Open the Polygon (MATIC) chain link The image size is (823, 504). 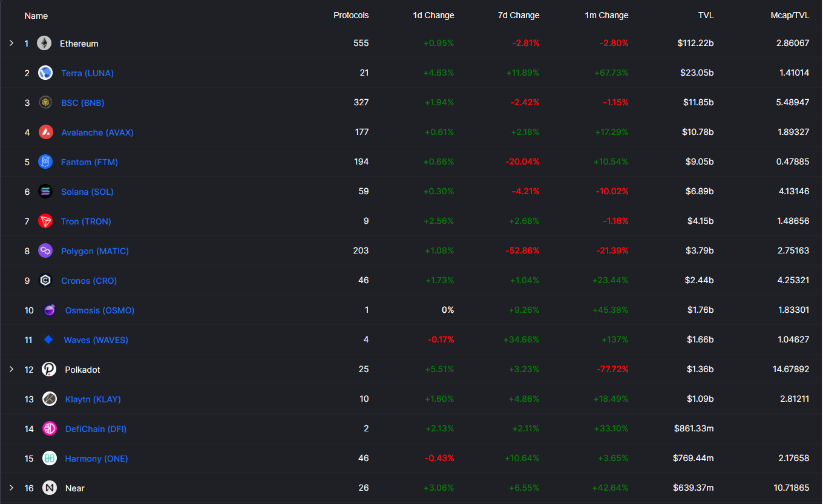click(95, 251)
